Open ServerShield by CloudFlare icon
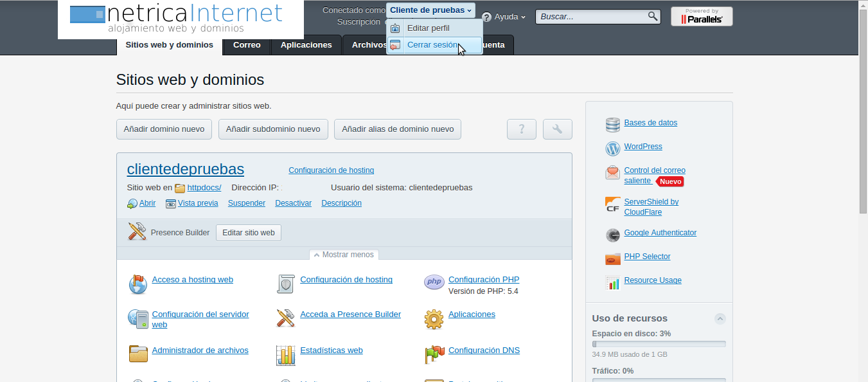This screenshot has width=868, height=382. tap(612, 205)
